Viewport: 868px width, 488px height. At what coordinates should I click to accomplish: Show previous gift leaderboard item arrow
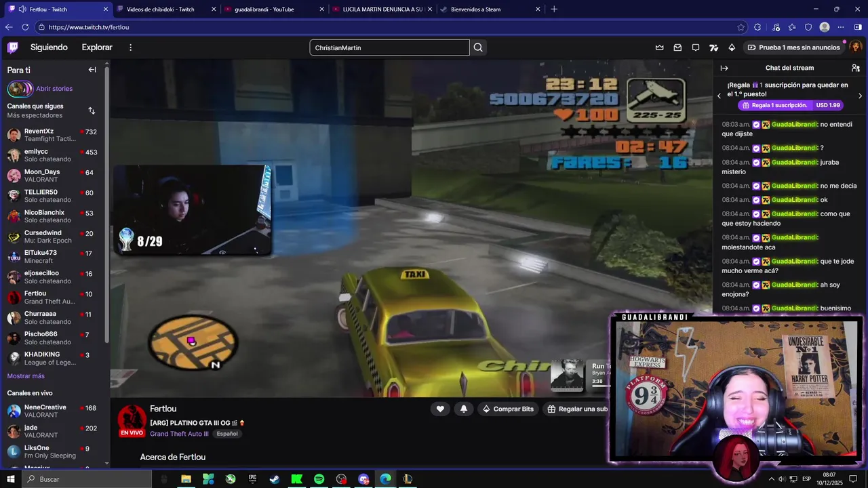pyautogui.click(x=719, y=96)
